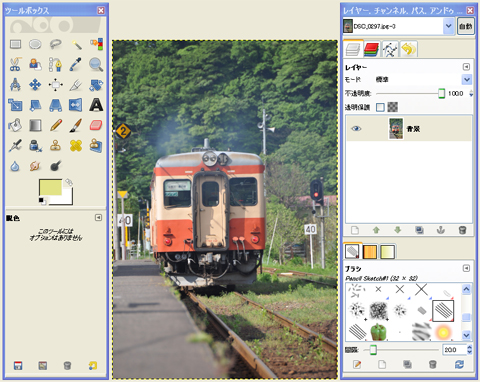
Task: Open the tool options panel menu arrow
Action: coord(98,218)
